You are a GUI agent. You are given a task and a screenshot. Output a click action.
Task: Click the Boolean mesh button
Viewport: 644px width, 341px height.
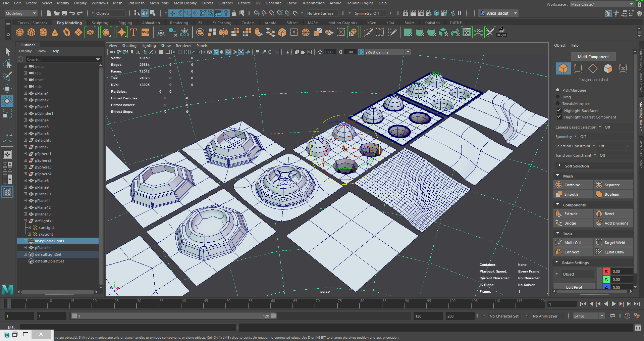611,194
